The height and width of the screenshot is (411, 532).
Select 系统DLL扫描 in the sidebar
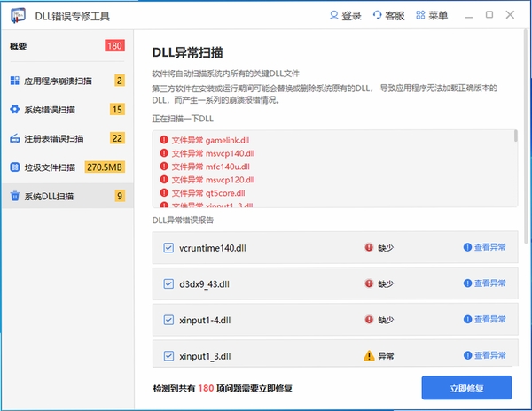click(x=67, y=196)
